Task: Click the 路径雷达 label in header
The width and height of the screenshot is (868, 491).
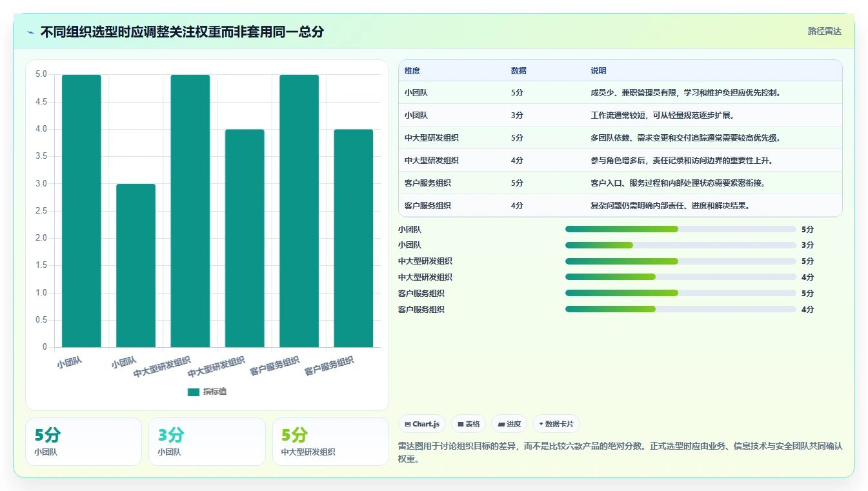Action: point(825,31)
